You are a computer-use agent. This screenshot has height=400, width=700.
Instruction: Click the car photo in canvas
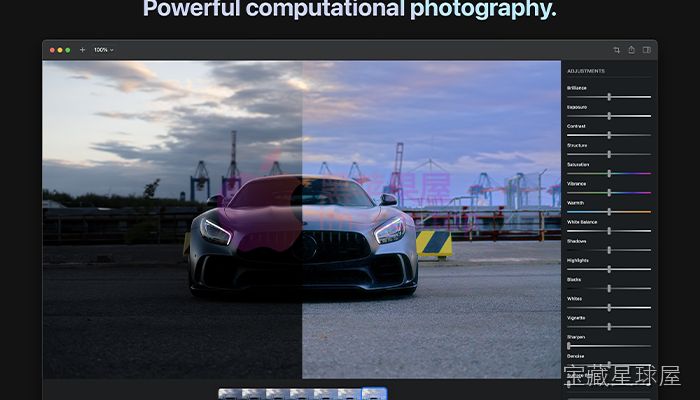(302, 220)
